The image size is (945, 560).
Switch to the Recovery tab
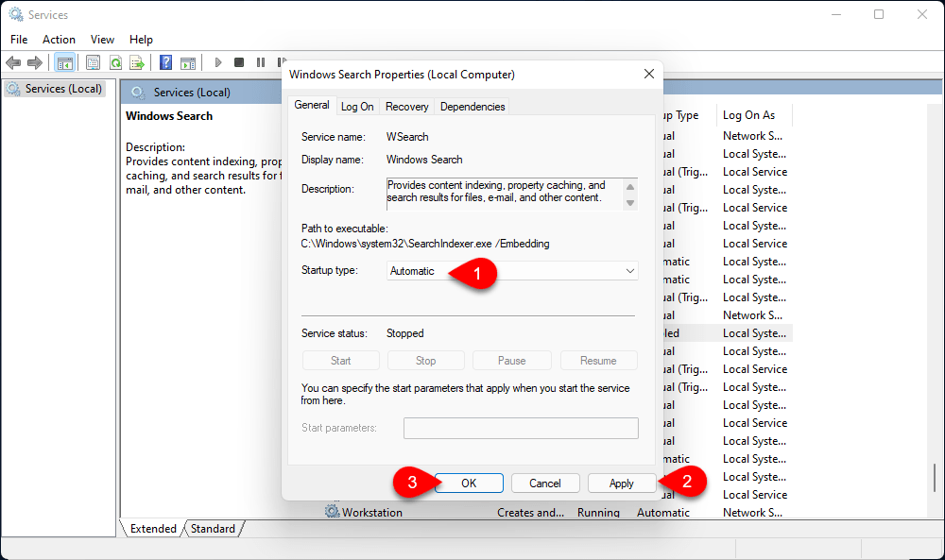[406, 107]
